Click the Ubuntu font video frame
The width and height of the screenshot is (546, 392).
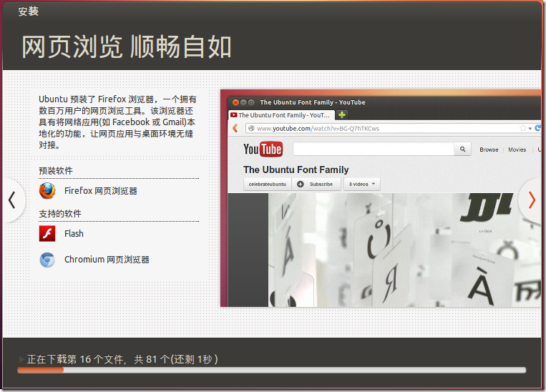click(x=404, y=250)
